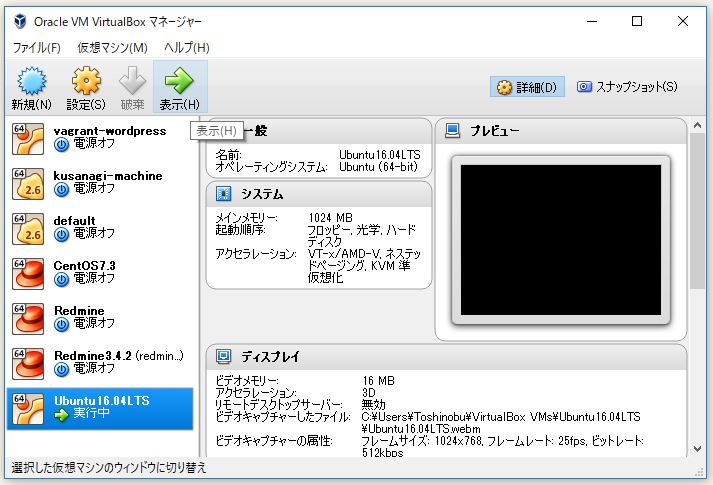Viewport: 713px width, 485px height.
Task: Open 設定(S) settings gear toolbar icon
Action: click(86, 81)
